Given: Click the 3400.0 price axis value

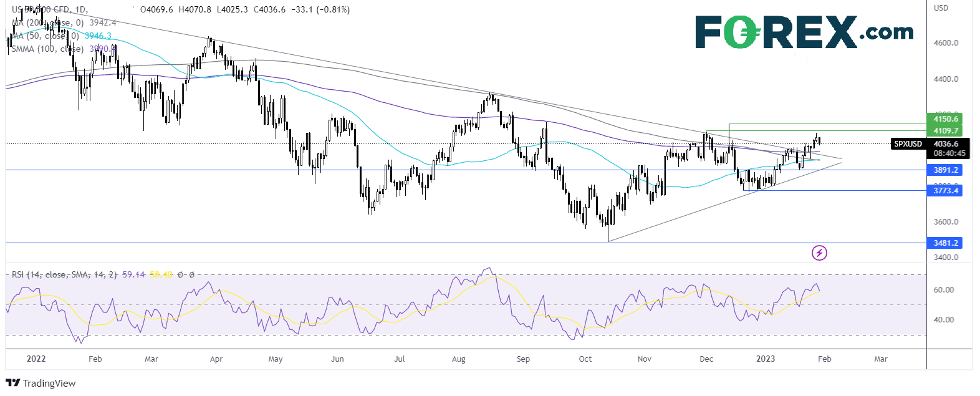Looking at the screenshot, I should click(x=946, y=258).
